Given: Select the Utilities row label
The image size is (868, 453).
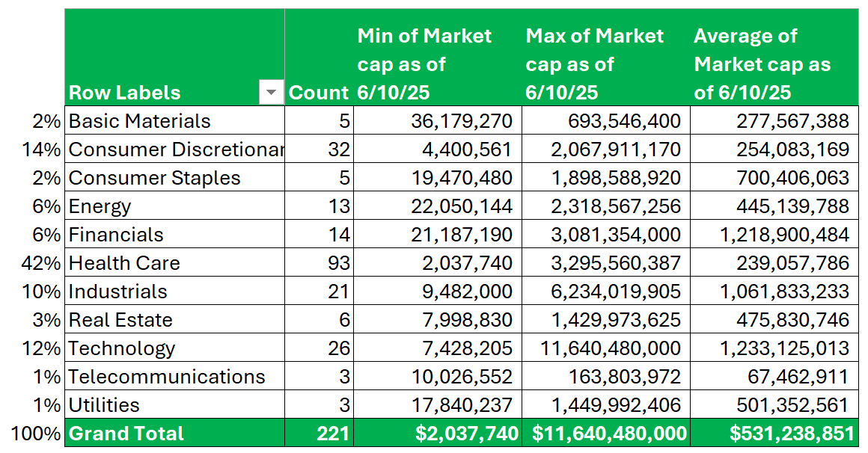Looking at the screenshot, I should coord(174,404).
